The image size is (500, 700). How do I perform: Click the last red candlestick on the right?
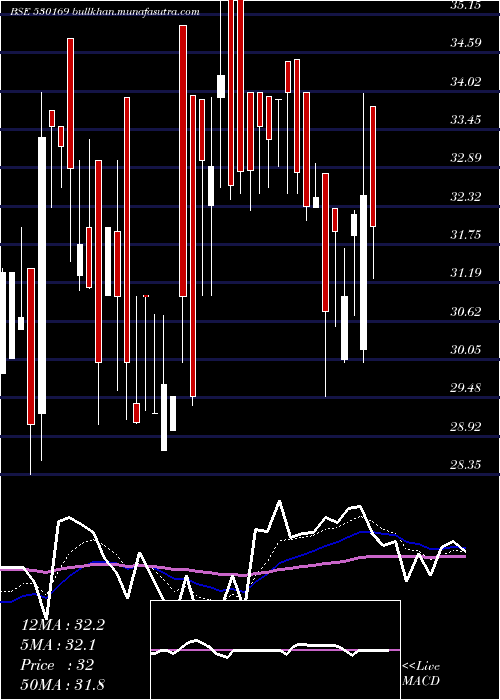(x=373, y=167)
